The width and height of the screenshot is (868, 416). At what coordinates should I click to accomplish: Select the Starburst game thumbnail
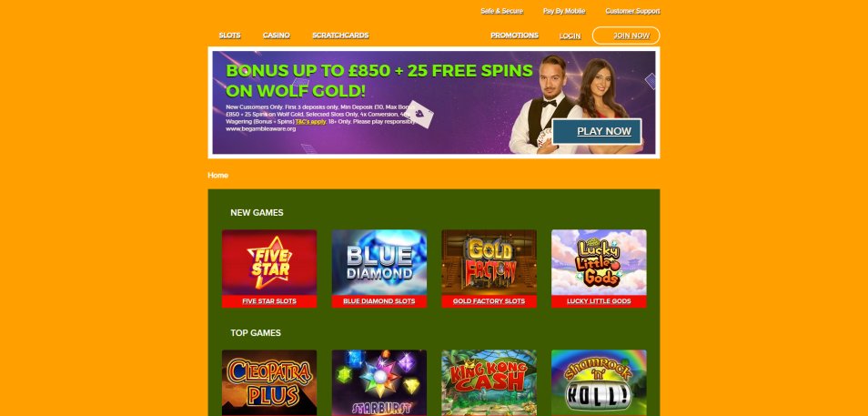click(x=379, y=382)
